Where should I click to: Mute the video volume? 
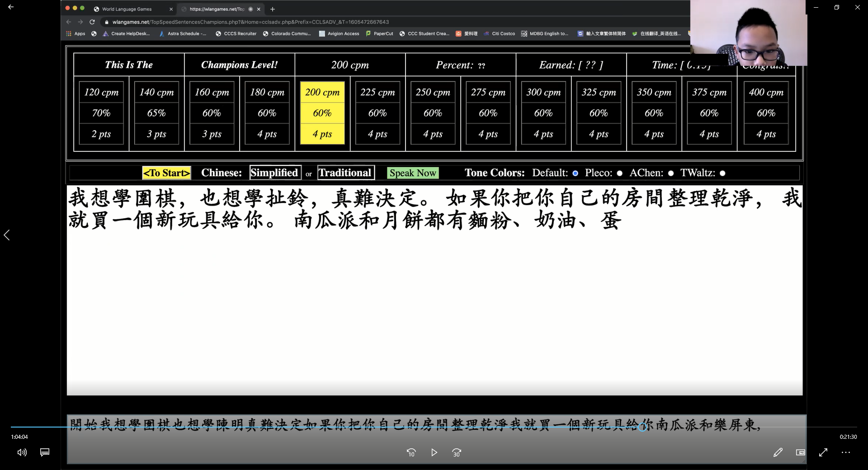tap(22, 452)
